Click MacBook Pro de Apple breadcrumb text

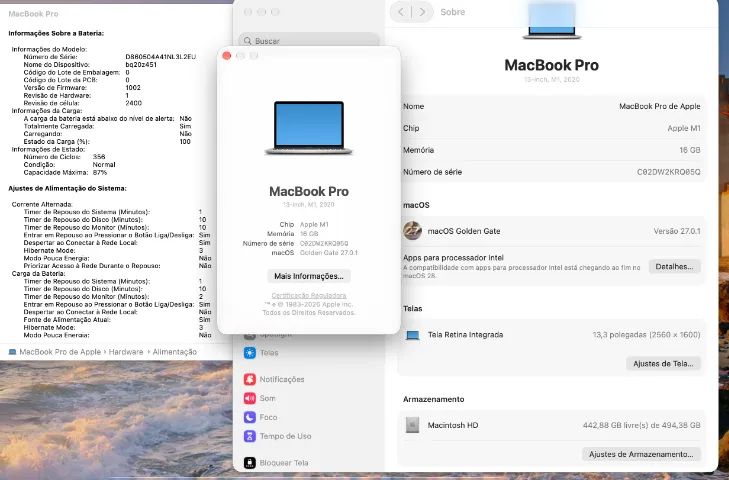click(60, 352)
